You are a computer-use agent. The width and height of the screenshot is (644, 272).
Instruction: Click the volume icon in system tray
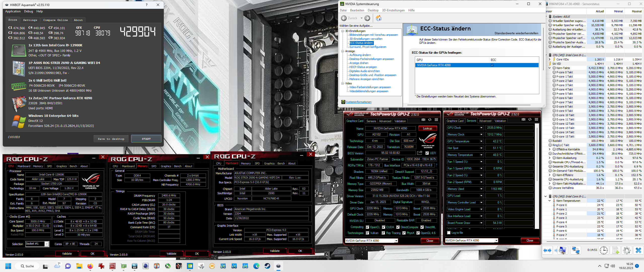coord(613,266)
